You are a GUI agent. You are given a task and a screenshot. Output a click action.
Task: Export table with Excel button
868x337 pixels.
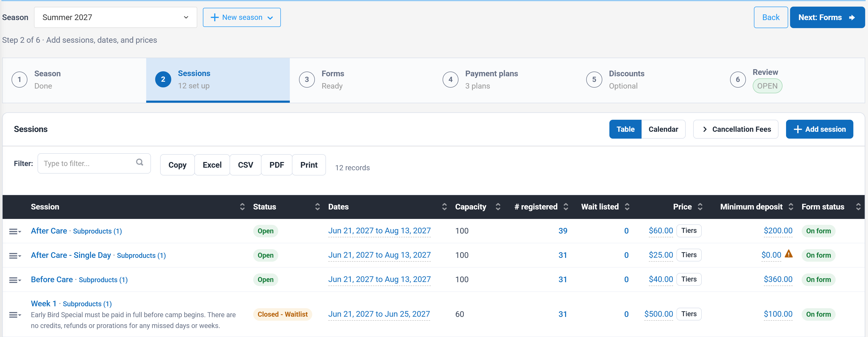coord(212,165)
